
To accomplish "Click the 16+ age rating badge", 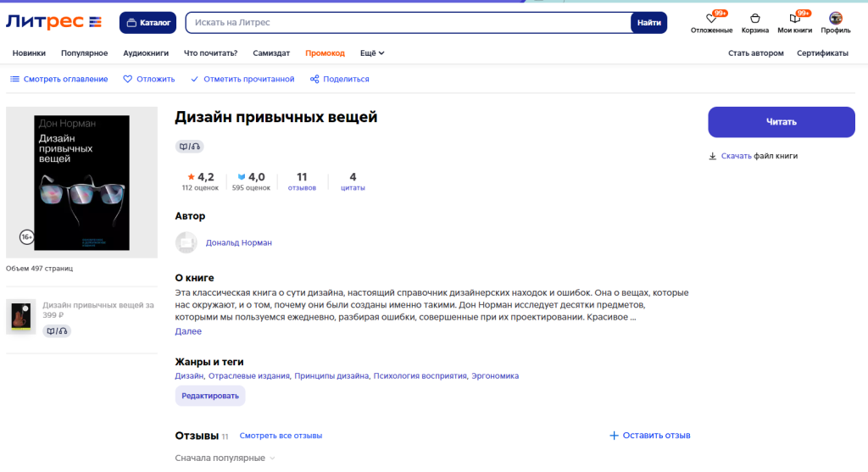I will [x=26, y=236].
